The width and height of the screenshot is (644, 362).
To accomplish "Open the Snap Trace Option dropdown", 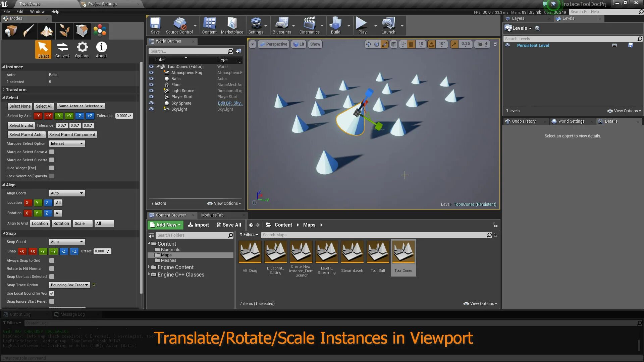I will click(x=69, y=285).
